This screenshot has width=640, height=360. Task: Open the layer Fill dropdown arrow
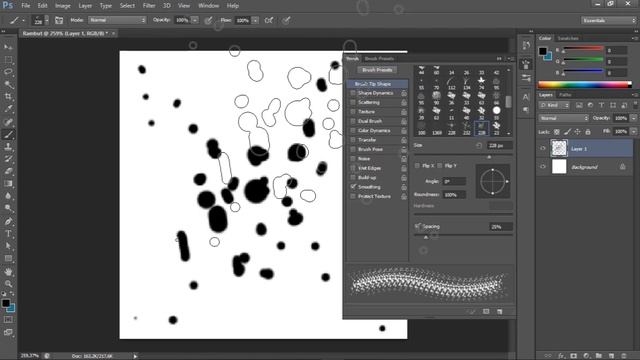[633, 131]
